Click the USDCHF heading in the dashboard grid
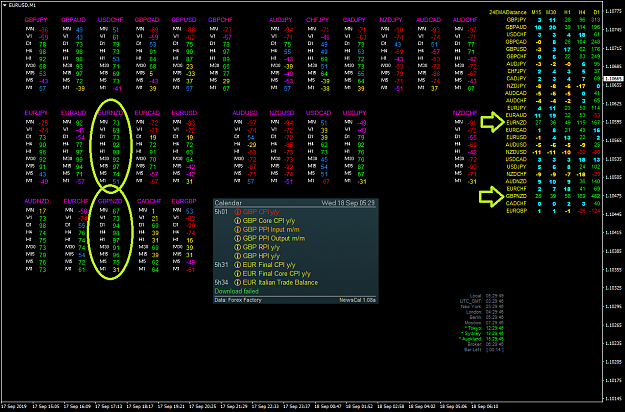This screenshot has height=412, width=625. click(x=110, y=20)
